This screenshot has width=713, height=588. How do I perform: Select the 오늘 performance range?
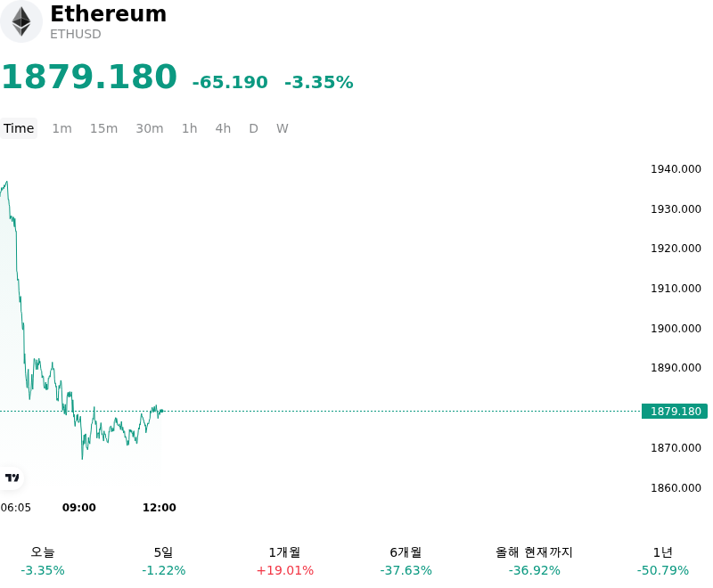click(43, 561)
